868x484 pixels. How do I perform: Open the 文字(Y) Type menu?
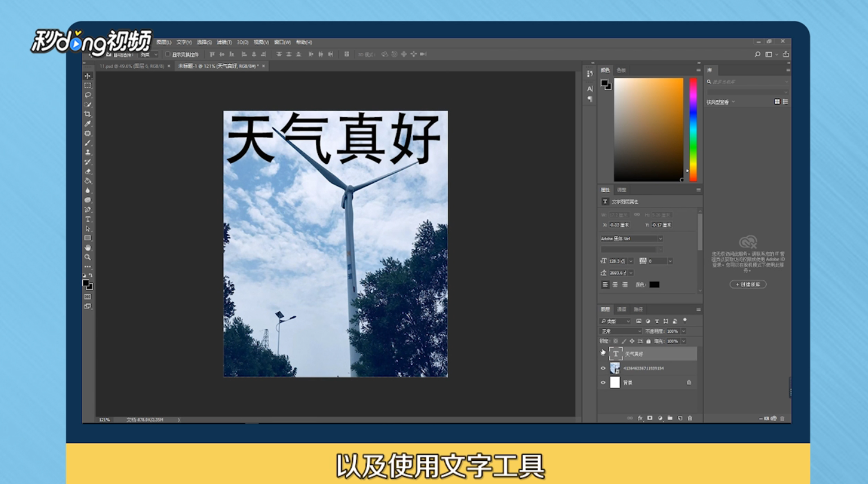click(x=184, y=42)
